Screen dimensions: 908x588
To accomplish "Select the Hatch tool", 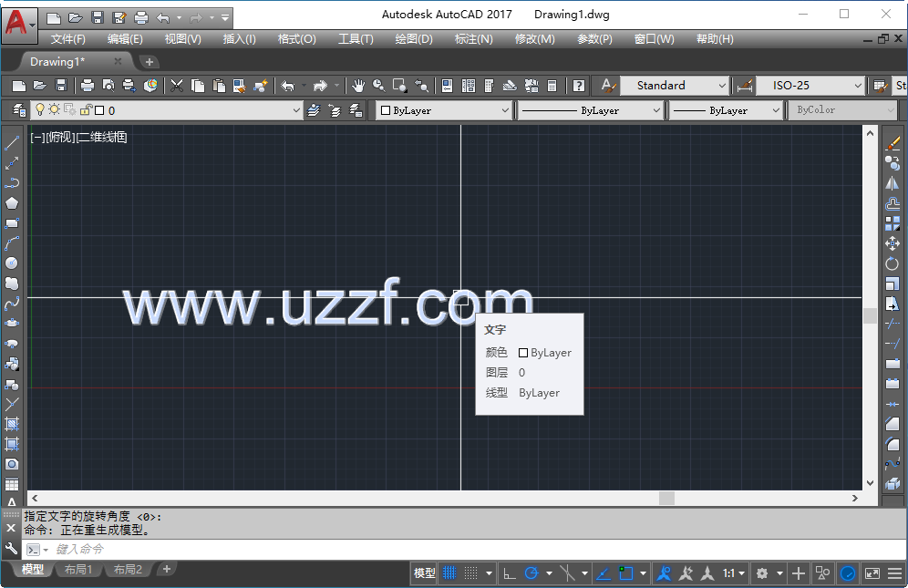I will (x=12, y=424).
